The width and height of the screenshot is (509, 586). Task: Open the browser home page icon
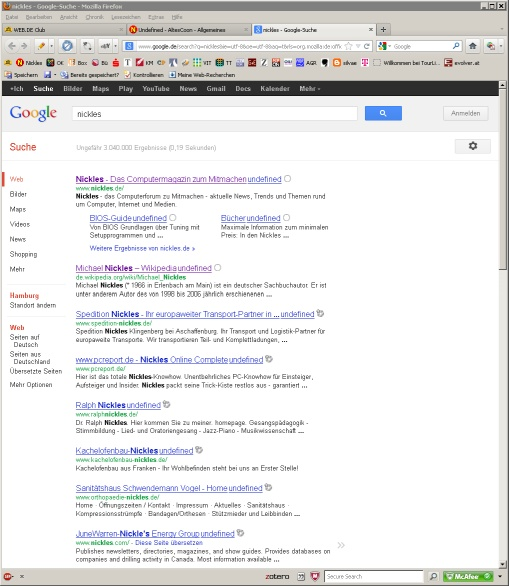point(472,46)
